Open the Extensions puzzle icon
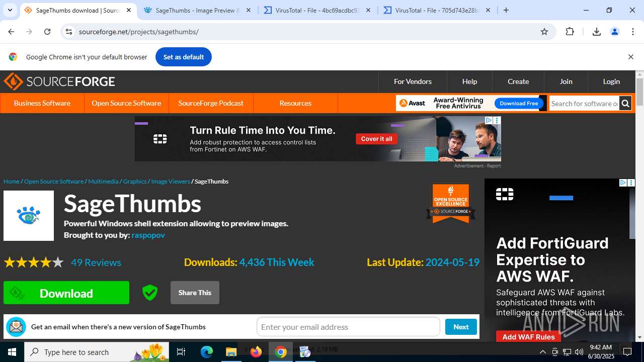The image size is (644, 362). coord(570,32)
